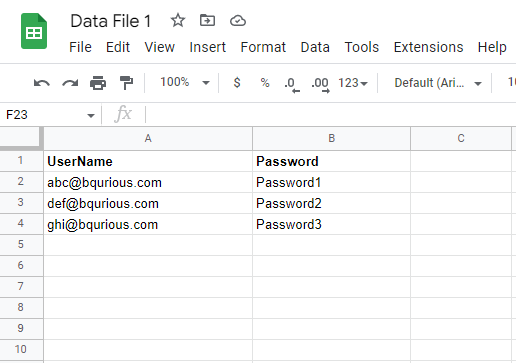The image size is (516, 363).
Task: Select empty cell B6
Action: tap(331, 266)
